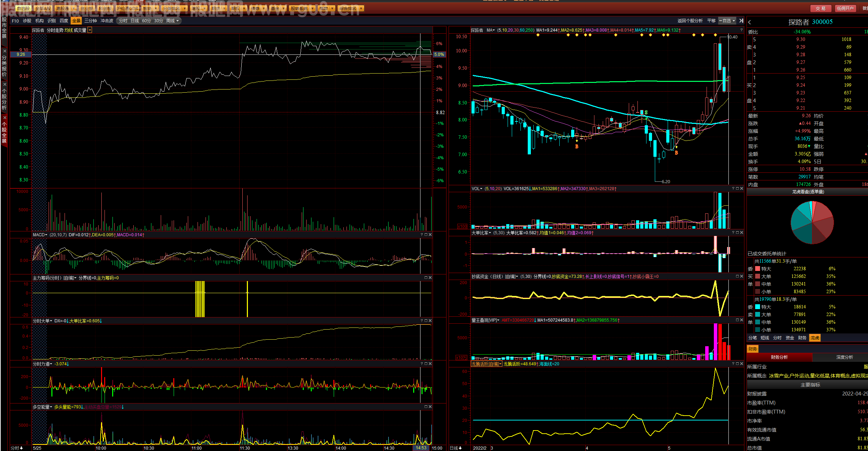
Task: Close the MACD indicator panel
Action: (x=430, y=235)
